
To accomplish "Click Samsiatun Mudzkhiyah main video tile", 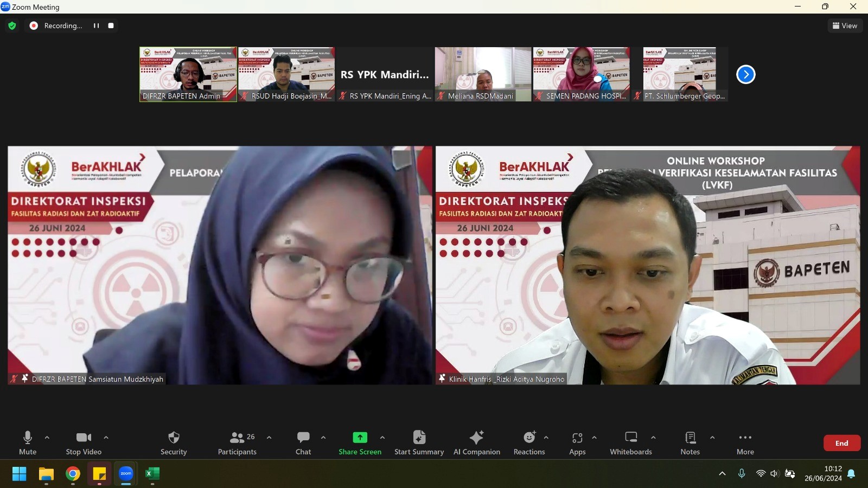I will point(220,265).
